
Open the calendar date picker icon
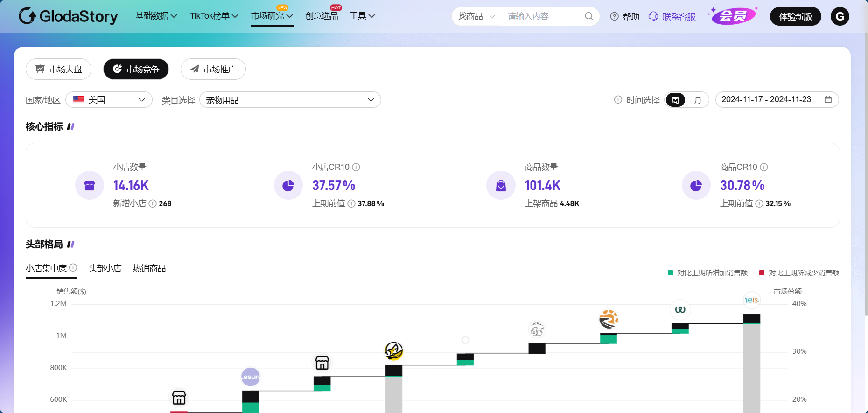point(828,100)
